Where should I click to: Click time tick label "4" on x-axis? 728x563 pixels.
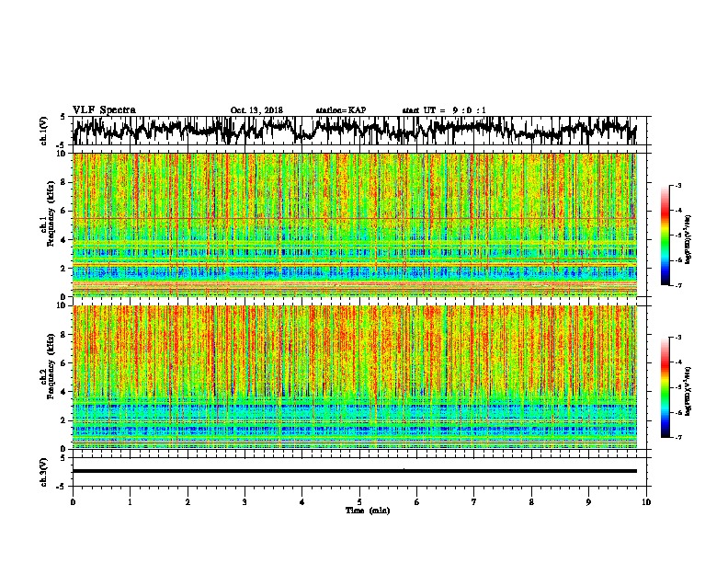(x=302, y=502)
